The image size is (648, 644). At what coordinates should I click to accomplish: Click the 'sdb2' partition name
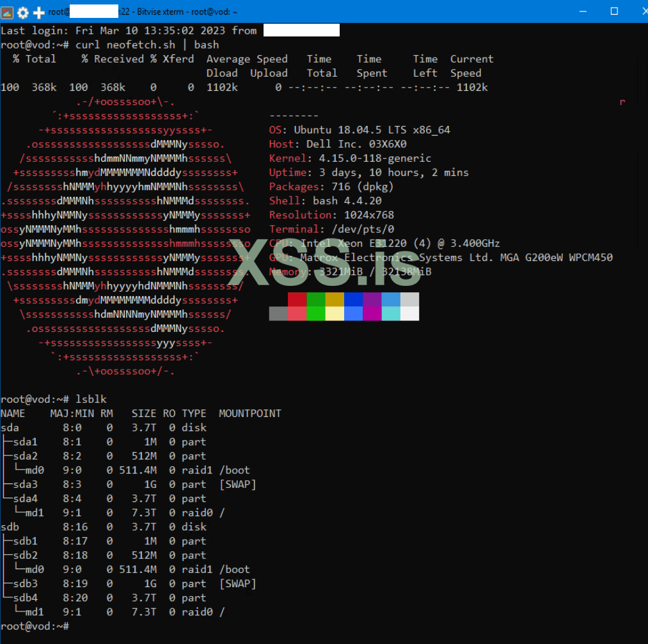[x=25, y=555]
